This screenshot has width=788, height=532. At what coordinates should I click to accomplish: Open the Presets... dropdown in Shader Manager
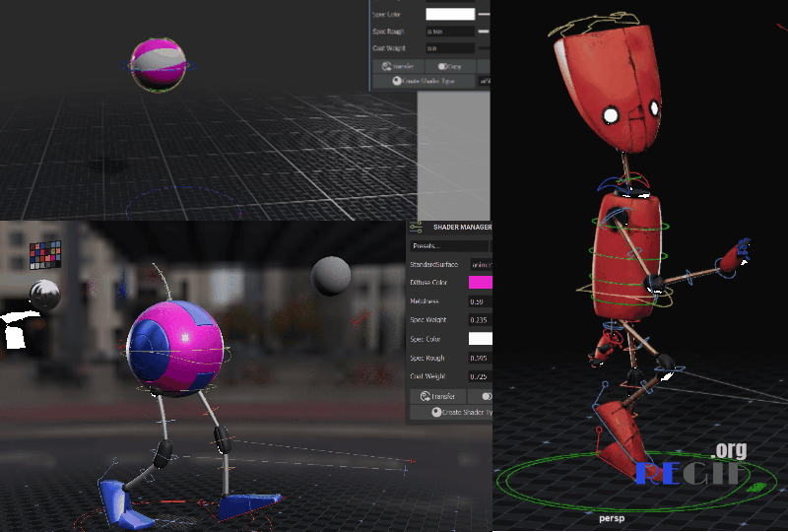[x=449, y=246]
